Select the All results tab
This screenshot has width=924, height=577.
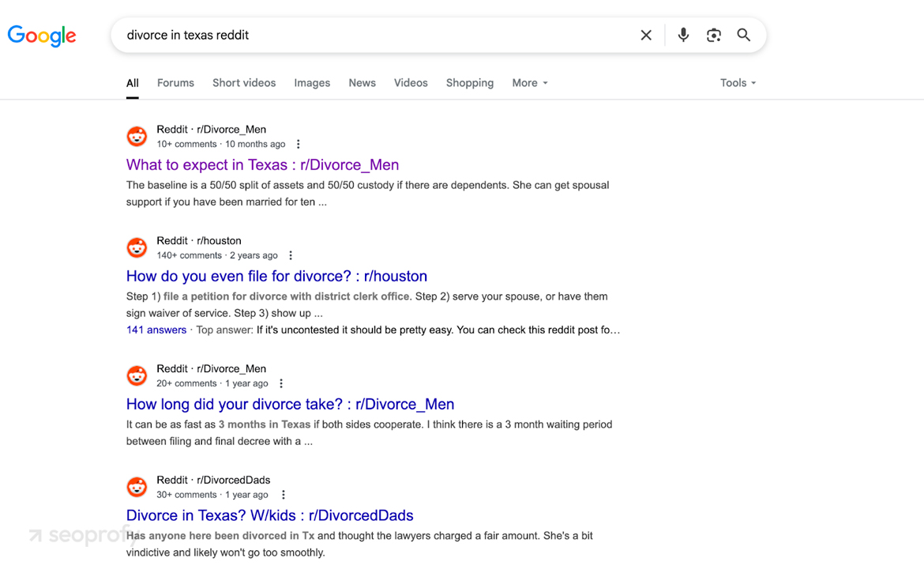(x=133, y=83)
